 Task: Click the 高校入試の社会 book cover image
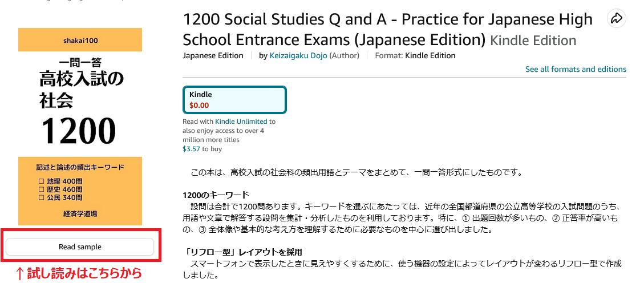(80, 127)
